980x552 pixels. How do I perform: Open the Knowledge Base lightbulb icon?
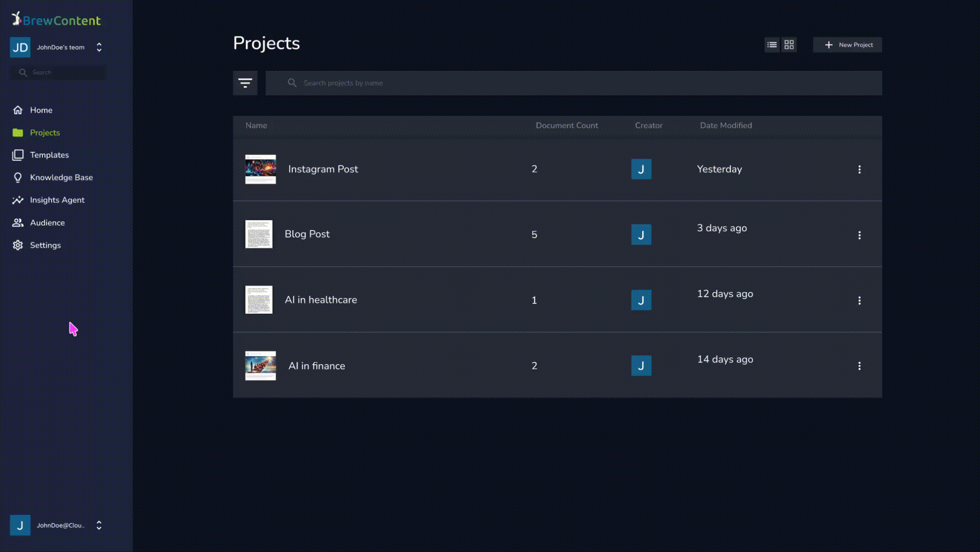pyautogui.click(x=17, y=178)
